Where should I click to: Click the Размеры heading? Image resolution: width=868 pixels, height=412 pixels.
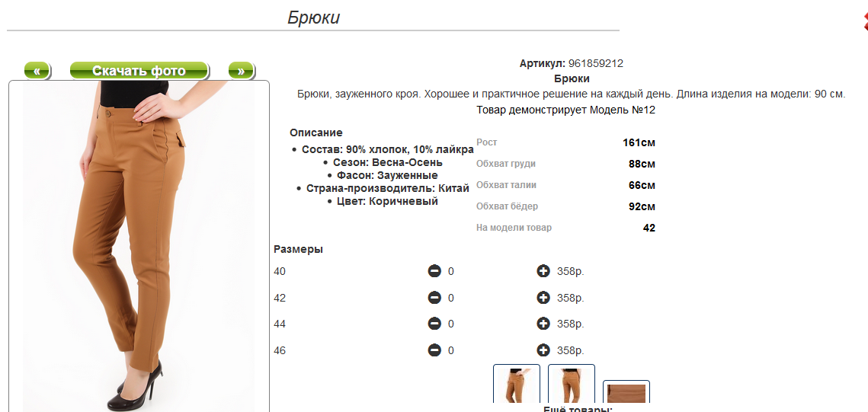pyautogui.click(x=299, y=250)
